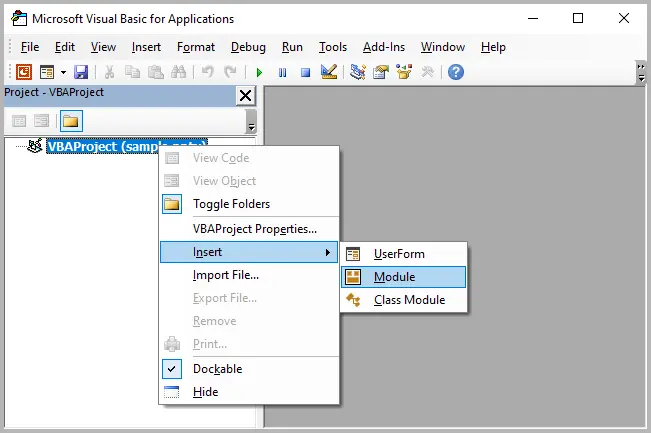
Task: Click the Paste clipboard toolbar icon
Action: [x=156, y=72]
